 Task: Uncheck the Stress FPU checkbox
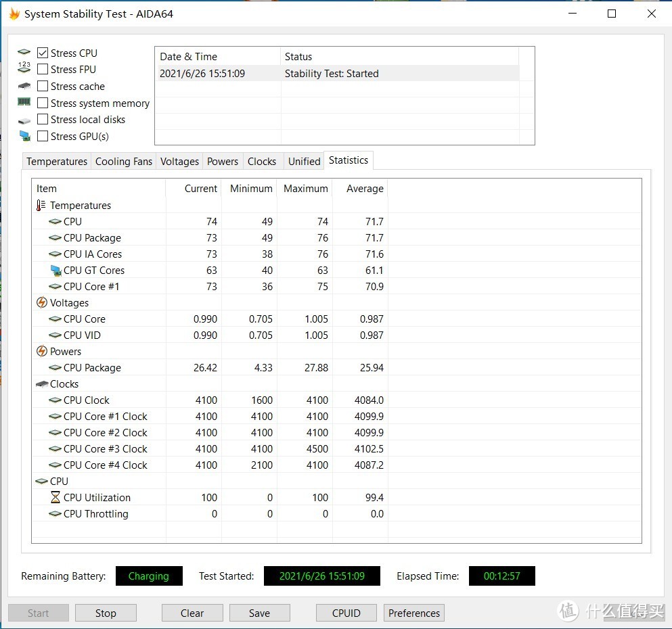[41, 68]
